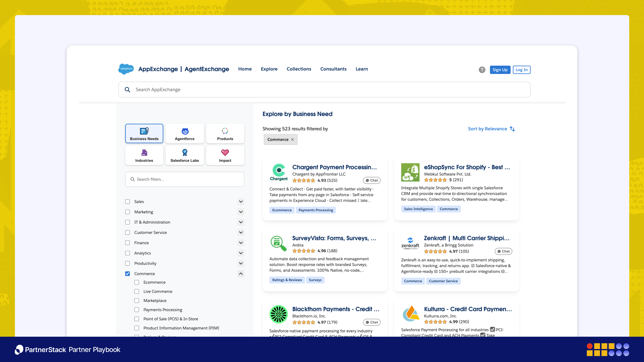Expand the Productivity filter chevron
The width and height of the screenshot is (644, 362).
241,263
